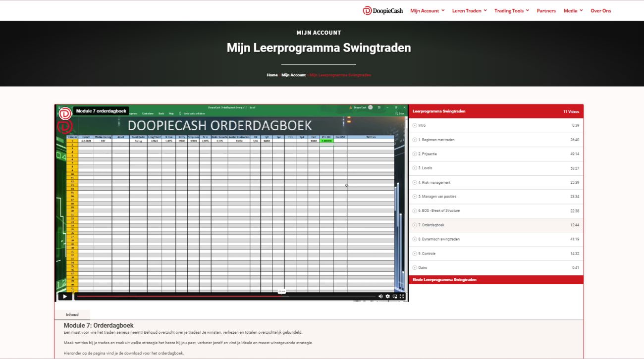Viewport: 644px width, 359px height.
Task: Select 5. Managen van posities video
Action: [x=496, y=197]
